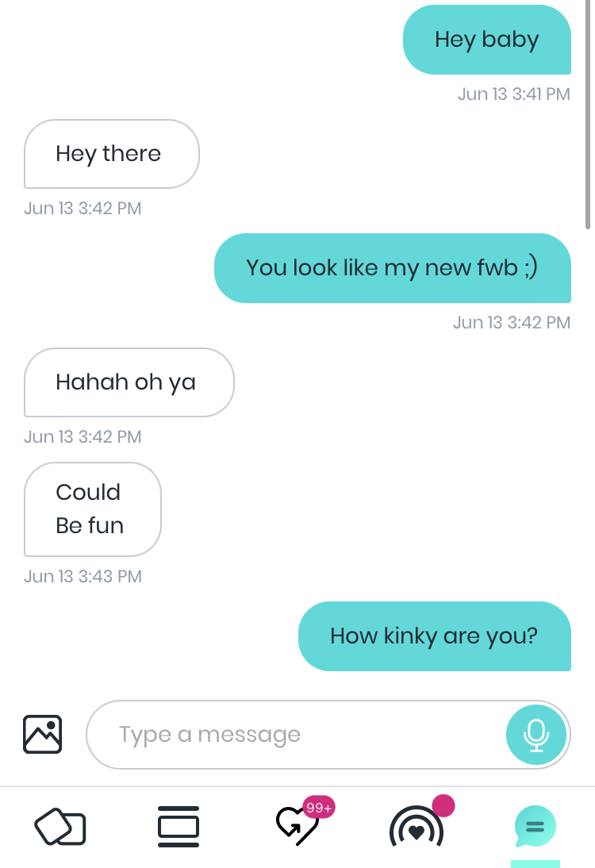Click the Jun 13 3:43 PM timestamp
595x868 pixels.
click(83, 576)
